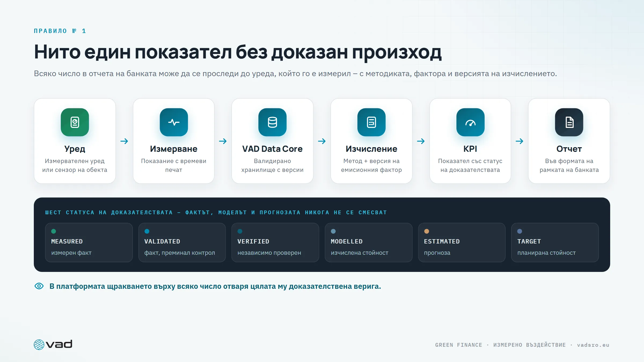Click the green meter device icon above Уред
Viewport: 644px width, 362px height.
75,122
